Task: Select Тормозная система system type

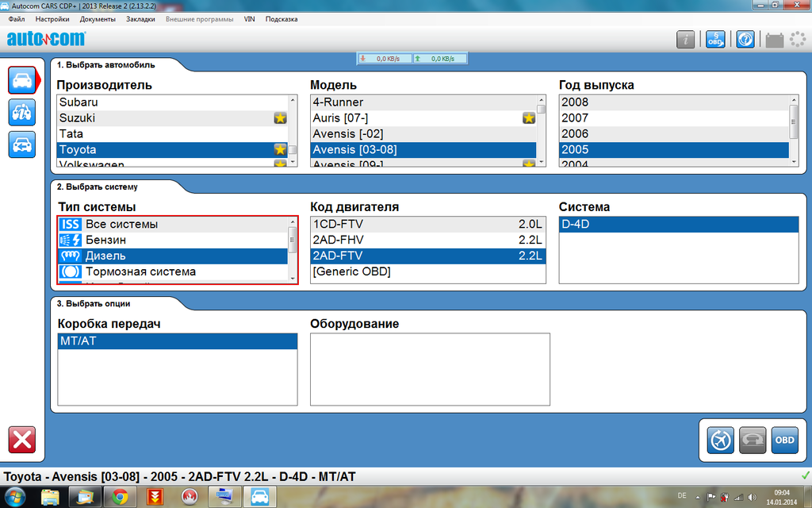Action: [172, 271]
